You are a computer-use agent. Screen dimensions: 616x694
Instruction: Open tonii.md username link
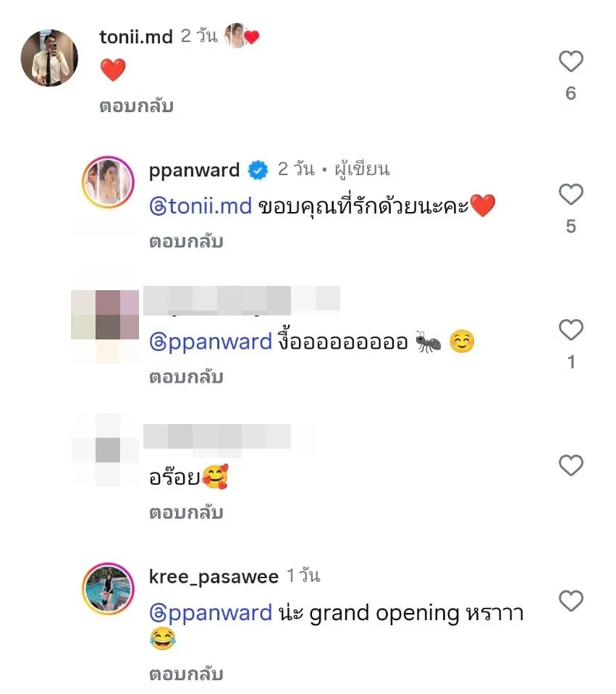click(x=136, y=37)
